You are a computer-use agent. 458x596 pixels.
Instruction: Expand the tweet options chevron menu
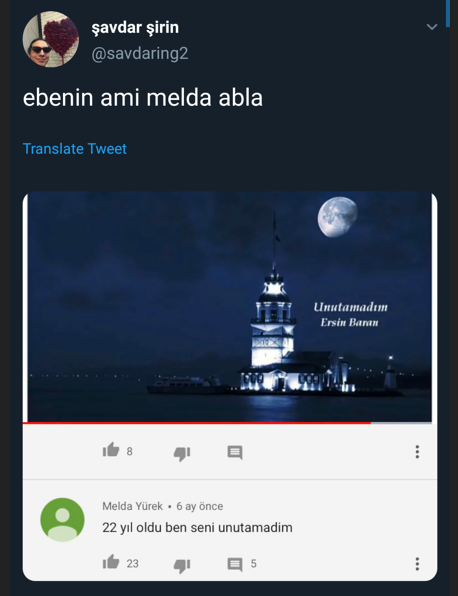tap(432, 27)
